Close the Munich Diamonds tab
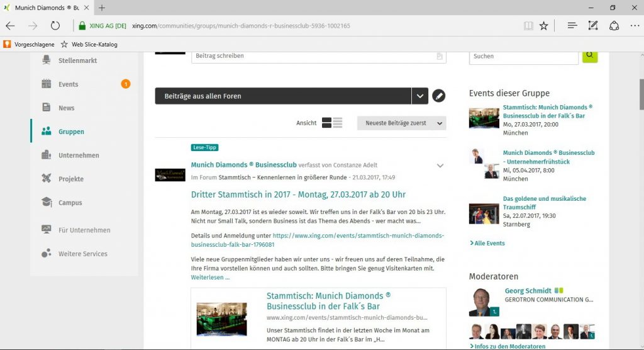644x350 pixels. pos(86,8)
